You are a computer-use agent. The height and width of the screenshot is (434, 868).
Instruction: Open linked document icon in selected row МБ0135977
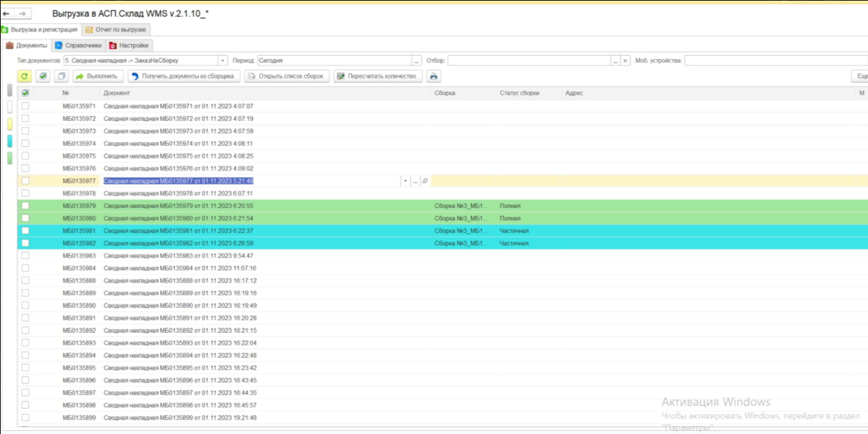425,181
